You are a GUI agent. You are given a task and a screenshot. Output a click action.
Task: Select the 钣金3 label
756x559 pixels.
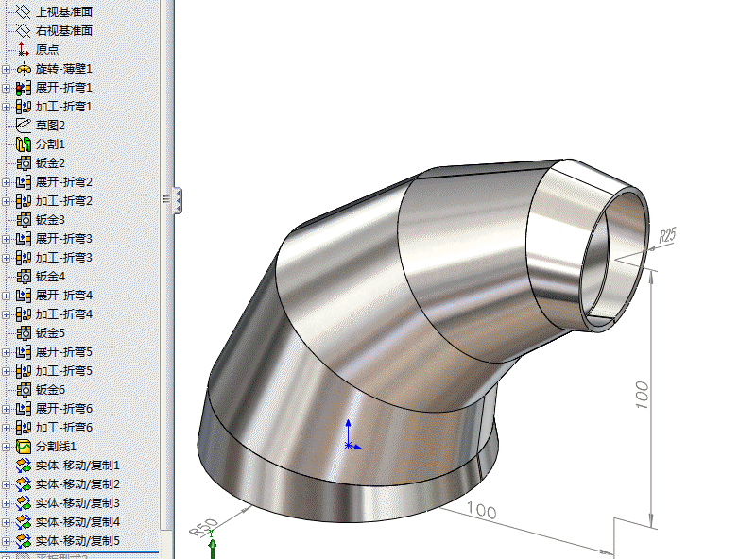pyautogui.click(x=50, y=220)
